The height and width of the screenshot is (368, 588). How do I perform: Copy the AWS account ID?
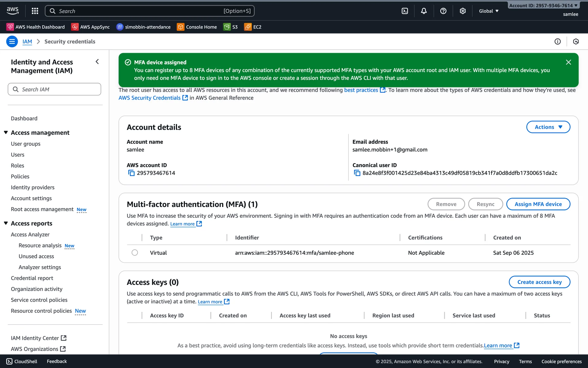click(x=131, y=173)
